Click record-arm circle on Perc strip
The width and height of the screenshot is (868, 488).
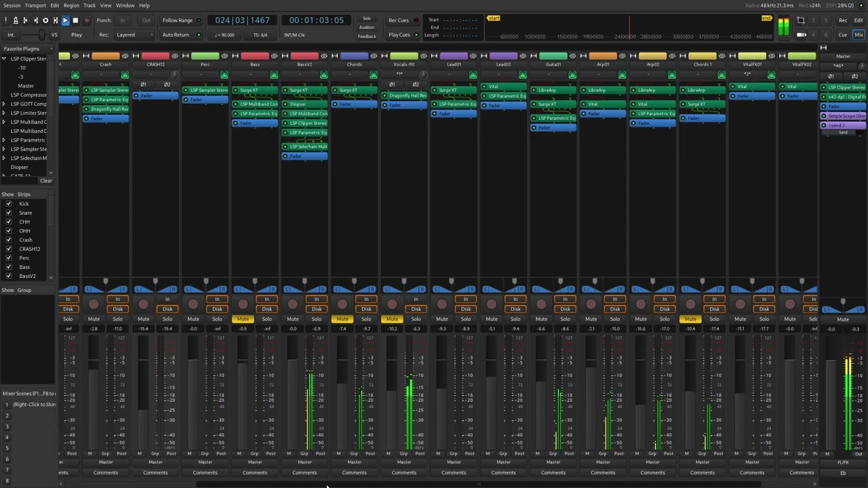(193, 304)
